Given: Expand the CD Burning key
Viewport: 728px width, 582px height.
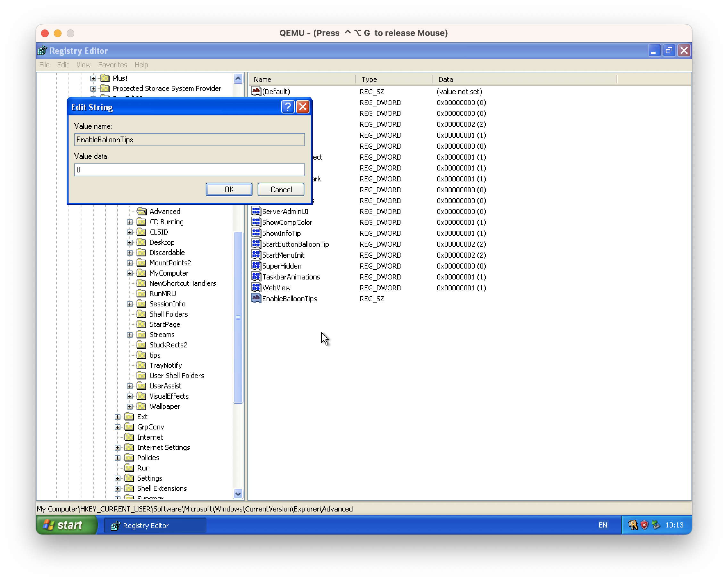Looking at the screenshot, I should coord(130,222).
